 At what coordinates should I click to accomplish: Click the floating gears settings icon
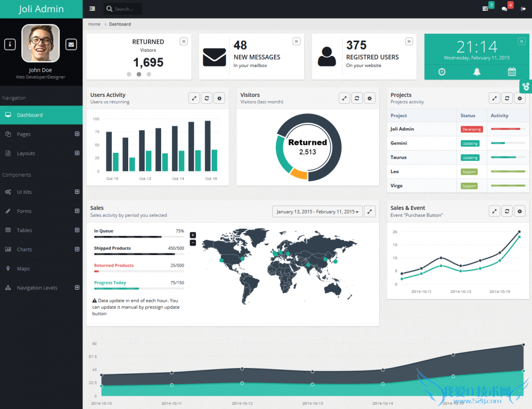tap(526, 86)
